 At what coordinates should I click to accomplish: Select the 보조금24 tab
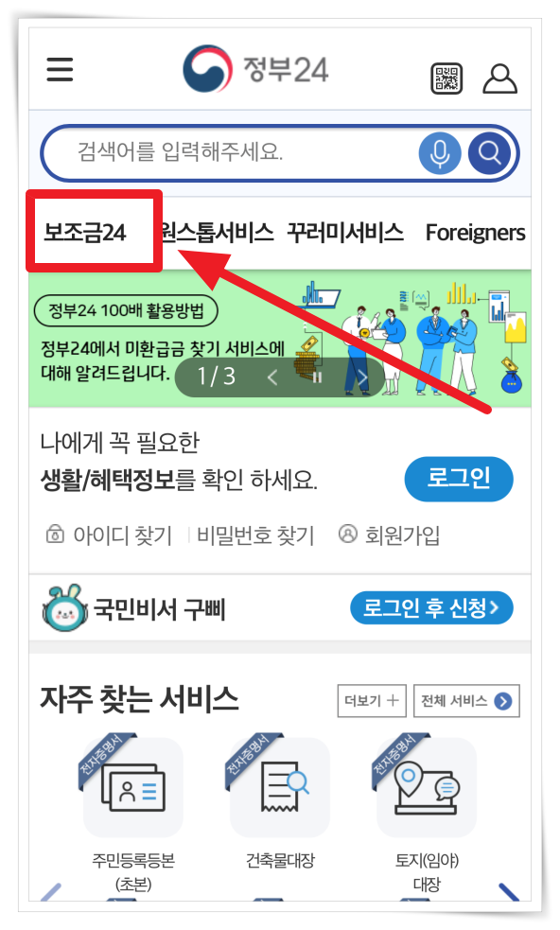(85, 233)
